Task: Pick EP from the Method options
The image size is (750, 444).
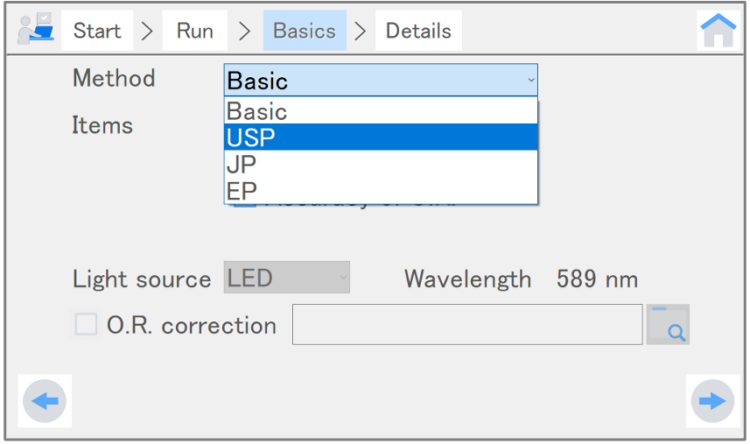Action: click(x=380, y=190)
